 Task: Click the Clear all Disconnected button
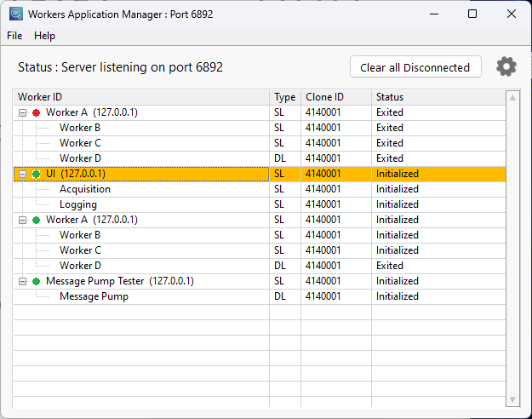point(415,67)
